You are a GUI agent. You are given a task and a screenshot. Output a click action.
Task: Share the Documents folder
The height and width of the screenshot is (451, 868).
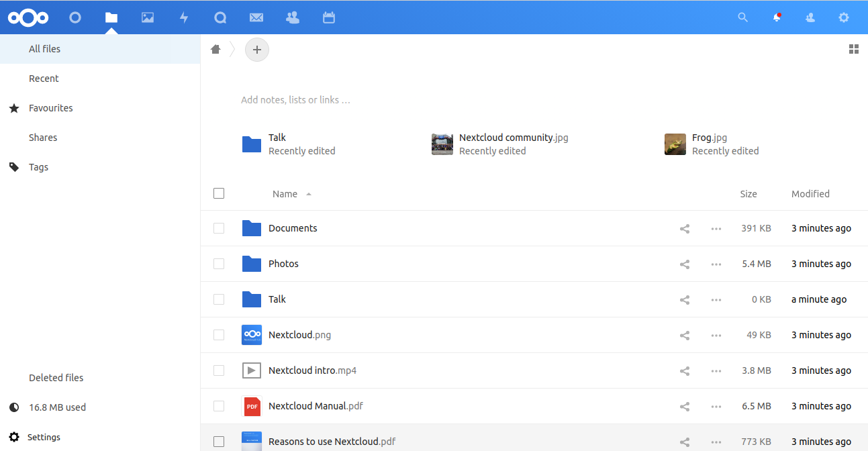685,229
